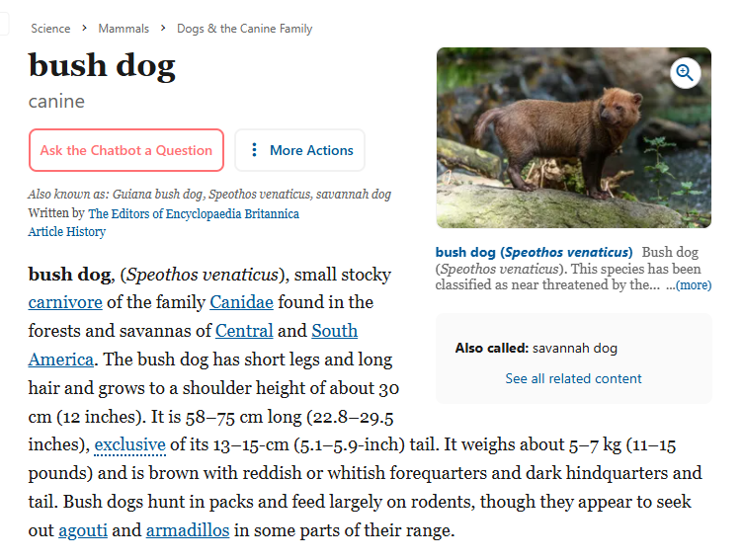The height and width of the screenshot is (560, 742).
Task: Open the More Actions menu
Action: [x=300, y=150]
